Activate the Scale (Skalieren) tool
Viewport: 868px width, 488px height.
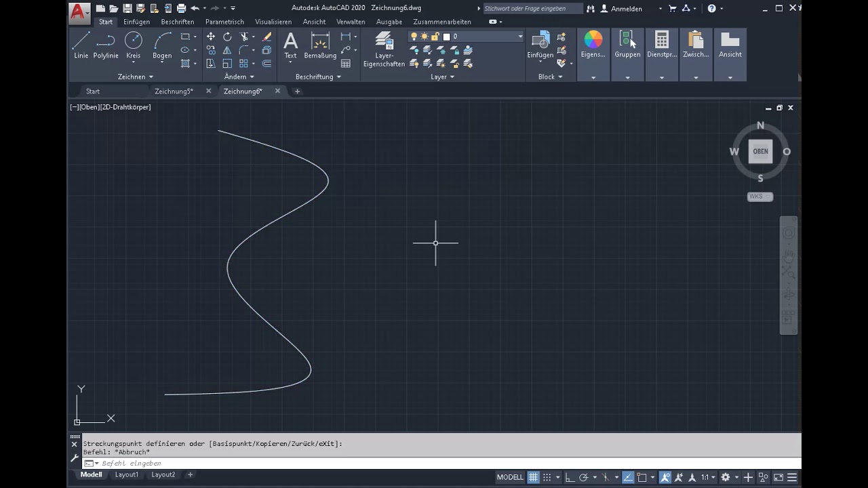227,64
